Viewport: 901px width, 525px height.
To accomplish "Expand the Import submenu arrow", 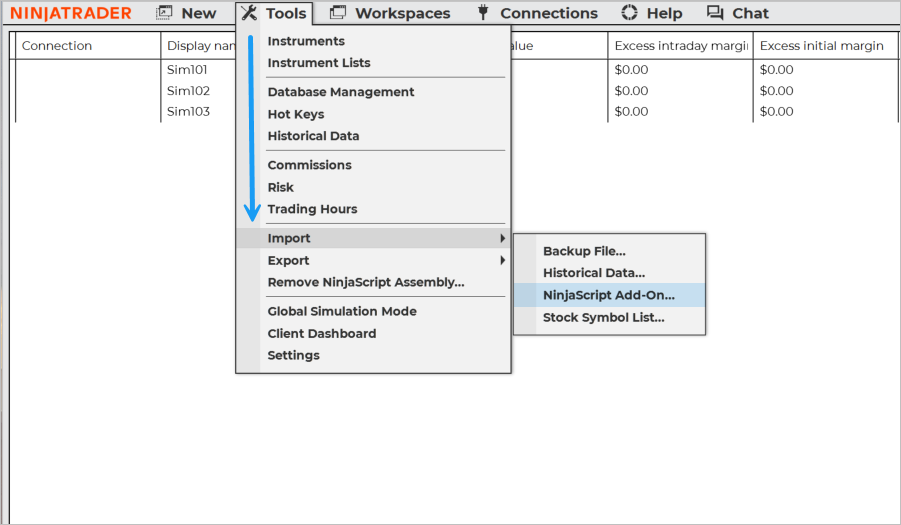I will point(502,238).
